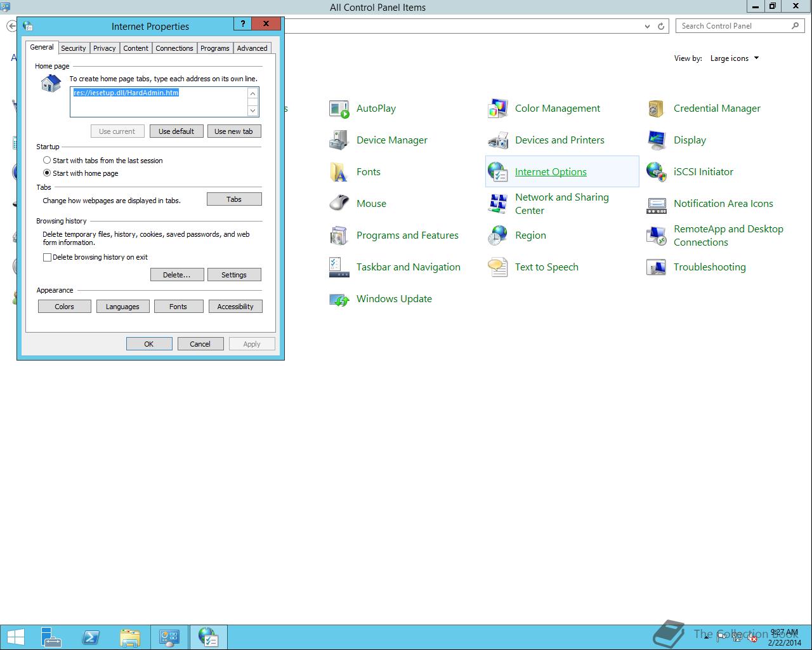This screenshot has width=812, height=650.
Task: Switch to the Security tab
Action: 74,48
